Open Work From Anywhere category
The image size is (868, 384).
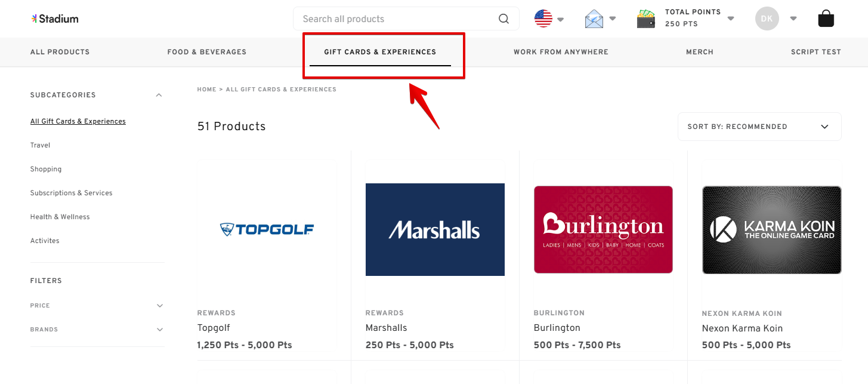coord(561,52)
